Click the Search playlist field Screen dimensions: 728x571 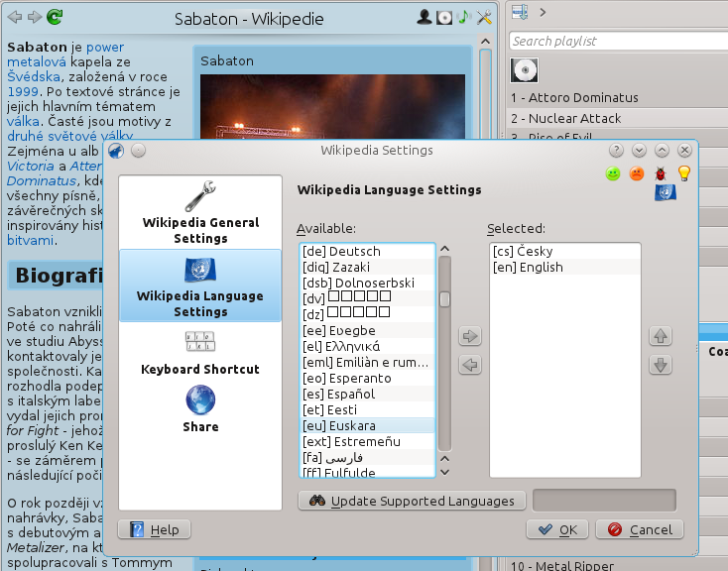(x=619, y=41)
